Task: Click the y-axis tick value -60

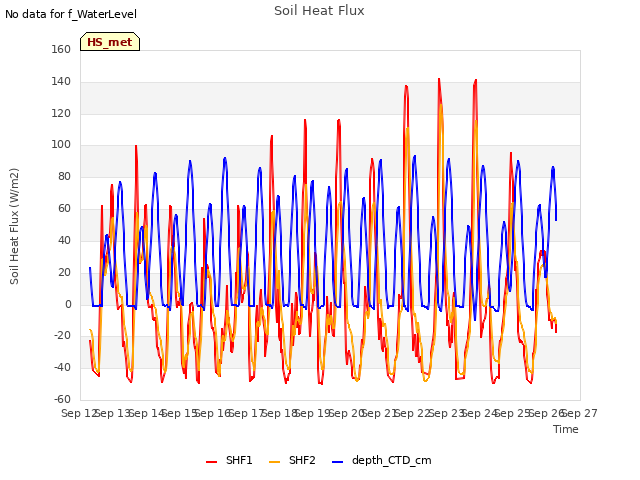Action: [62, 399]
